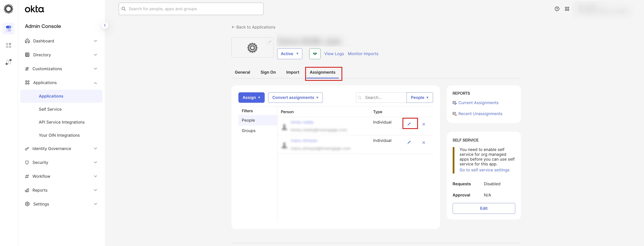
Task: Expand the Directory menu chevron
Action: [x=95, y=55]
